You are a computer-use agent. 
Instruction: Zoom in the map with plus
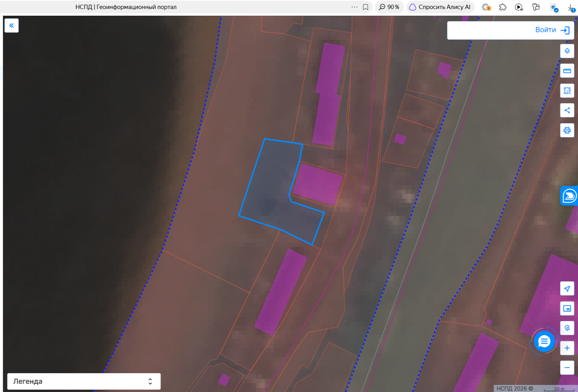(x=567, y=348)
